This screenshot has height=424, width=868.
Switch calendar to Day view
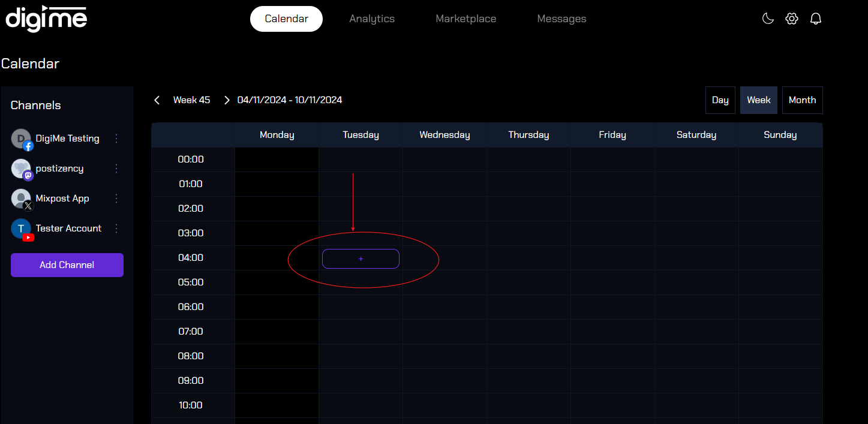(x=720, y=100)
